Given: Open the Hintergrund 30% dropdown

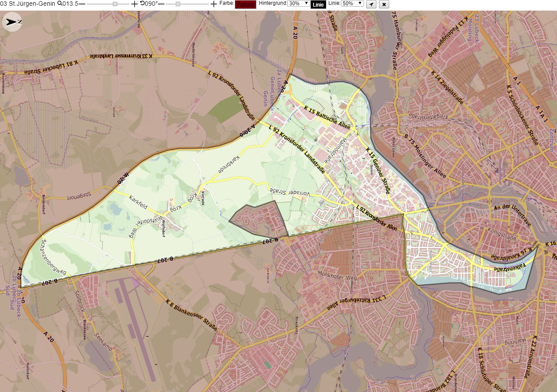Looking at the screenshot, I should [x=299, y=3].
